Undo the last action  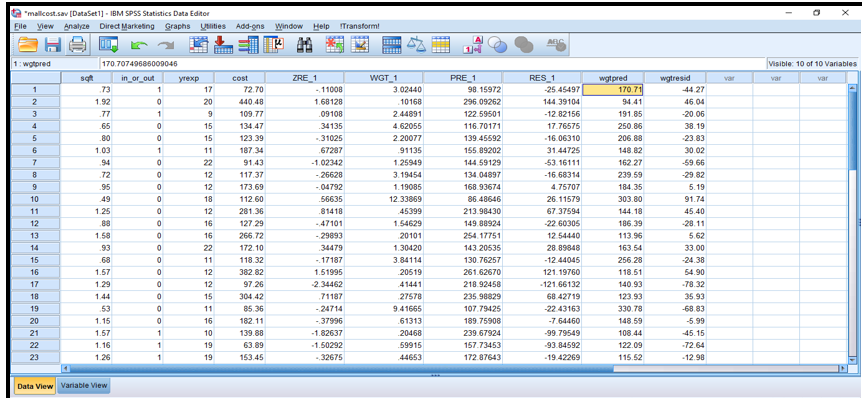pyautogui.click(x=138, y=46)
